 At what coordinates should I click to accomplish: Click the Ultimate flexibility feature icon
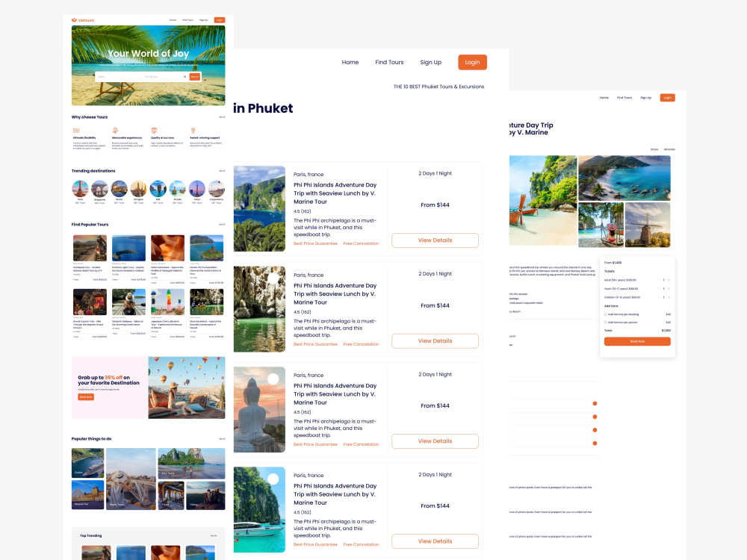75,131
